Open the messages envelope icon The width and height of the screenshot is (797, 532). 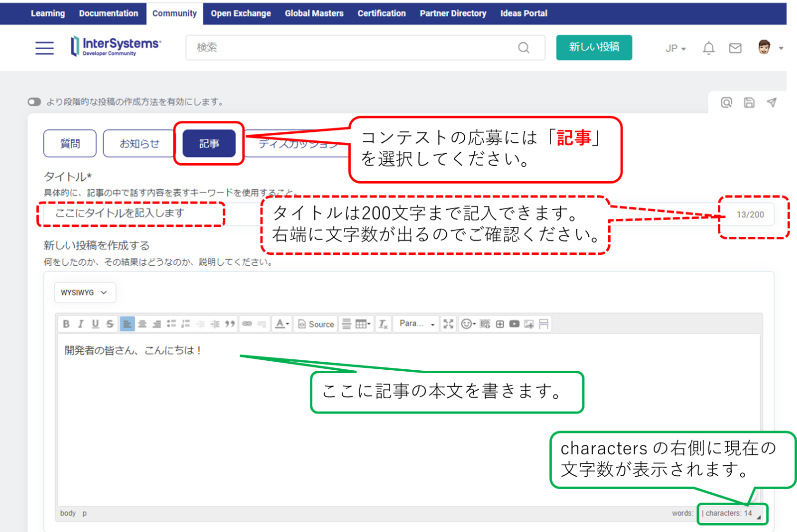[x=735, y=48]
